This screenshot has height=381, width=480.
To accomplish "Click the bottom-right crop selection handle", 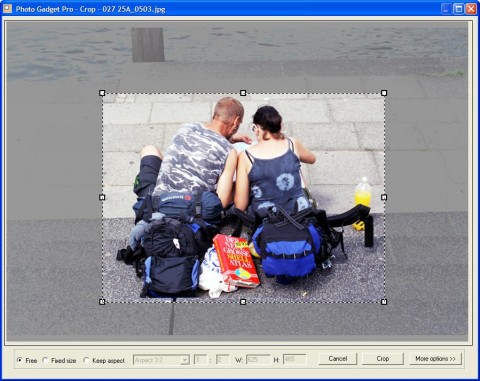I will 384,302.
